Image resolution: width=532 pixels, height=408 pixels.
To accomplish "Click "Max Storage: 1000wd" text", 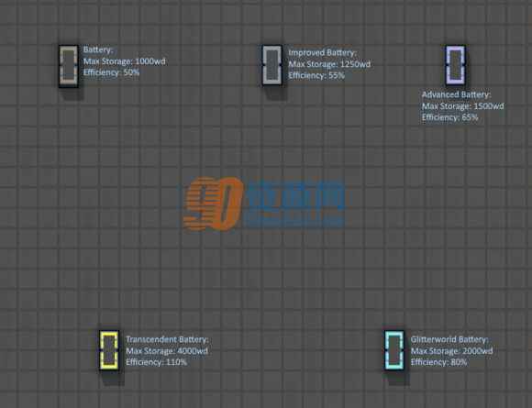I will pyautogui.click(x=125, y=61).
